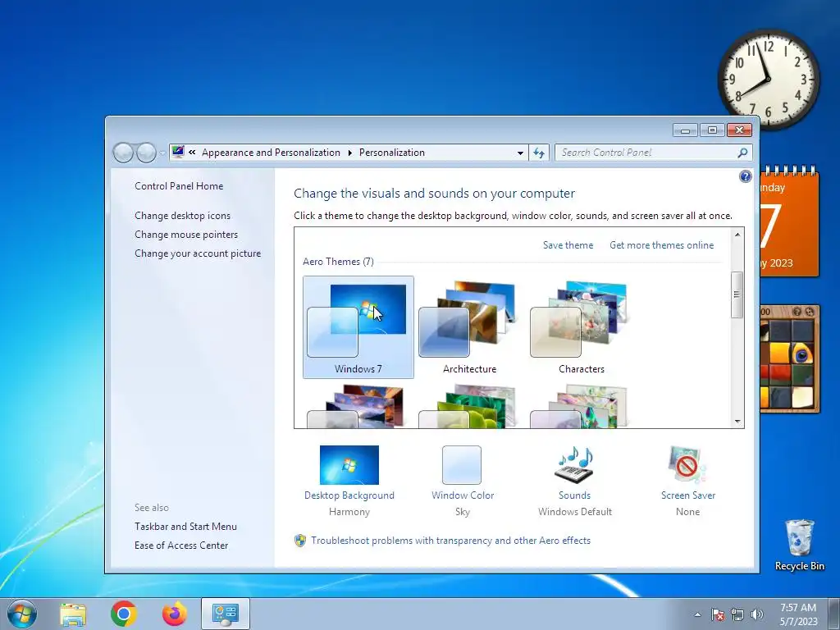Click the Screen Saver label
Screen dimensions: 840x630
688,495
